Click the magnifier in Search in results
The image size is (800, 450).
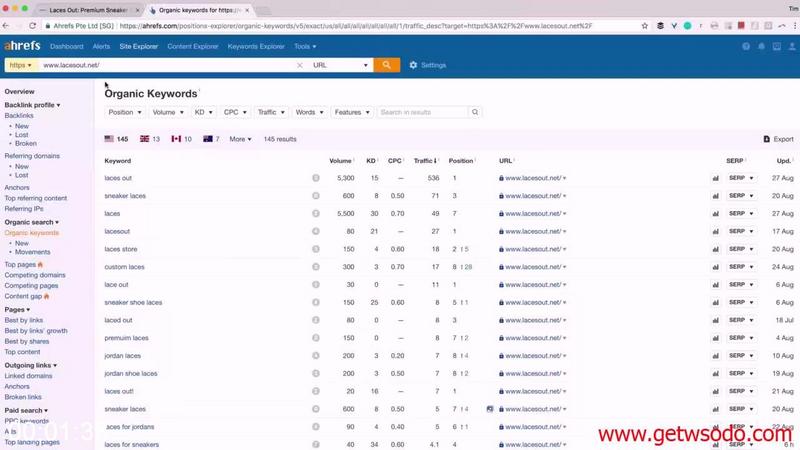475,112
